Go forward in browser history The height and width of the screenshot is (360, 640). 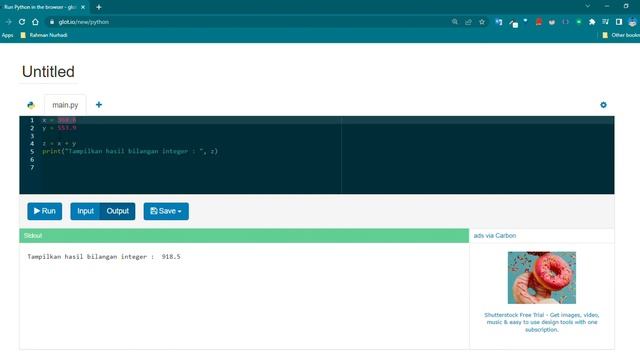coord(9,22)
